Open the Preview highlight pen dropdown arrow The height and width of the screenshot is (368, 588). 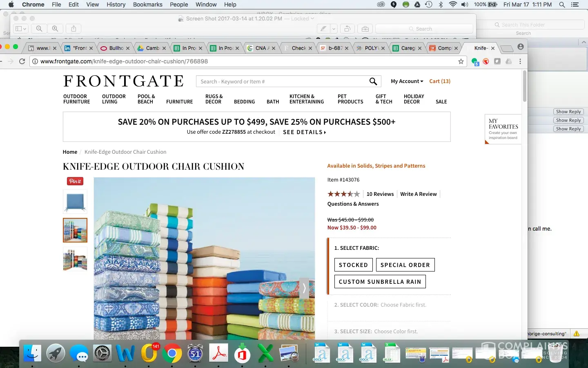pos(334,29)
